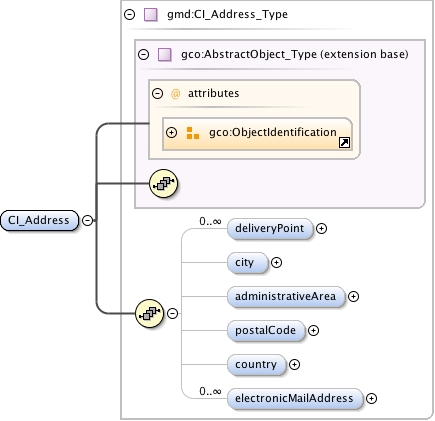Click the reference arrow icon on gco:ObjectIdentification
Screen dimensions: 435x421
click(x=344, y=143)
